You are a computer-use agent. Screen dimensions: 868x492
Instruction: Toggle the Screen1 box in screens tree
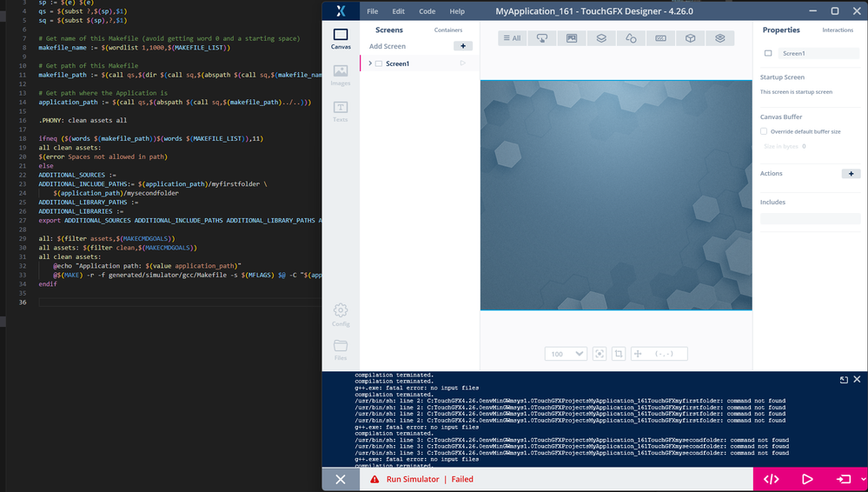pyautogui.click(x=379, y=63)
